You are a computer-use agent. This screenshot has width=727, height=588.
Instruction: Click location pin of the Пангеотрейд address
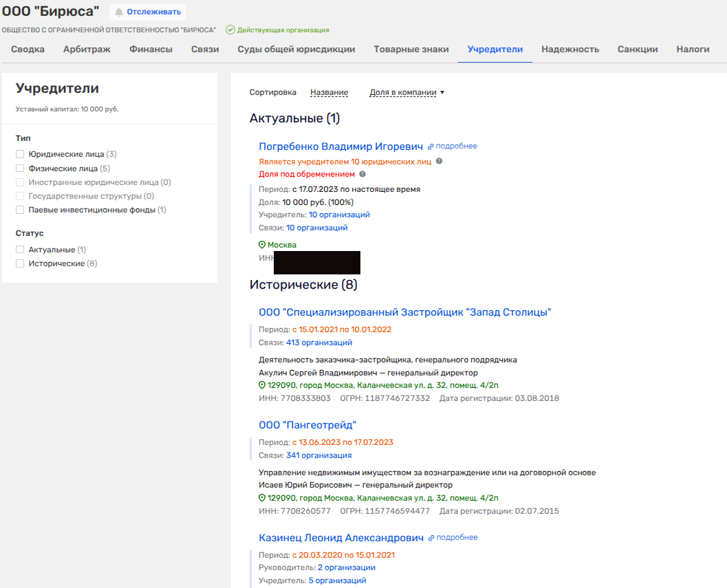point(262,498)
